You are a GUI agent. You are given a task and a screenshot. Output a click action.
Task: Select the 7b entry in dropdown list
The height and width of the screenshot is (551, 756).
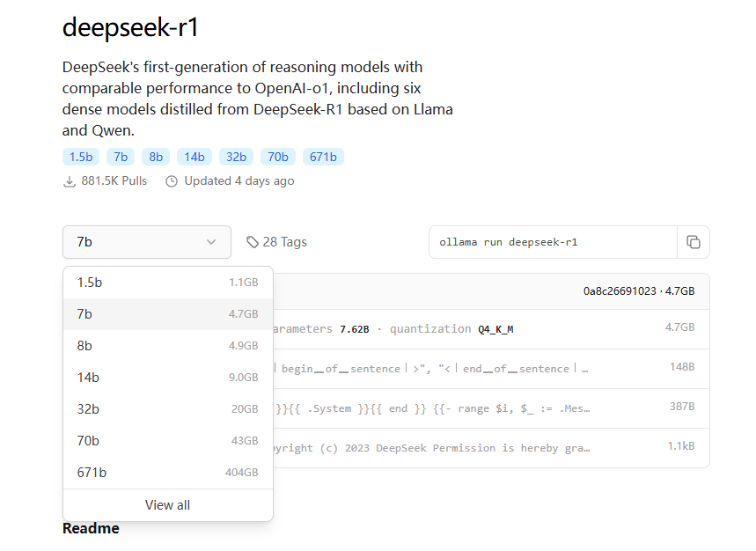[x=167, y=314]
